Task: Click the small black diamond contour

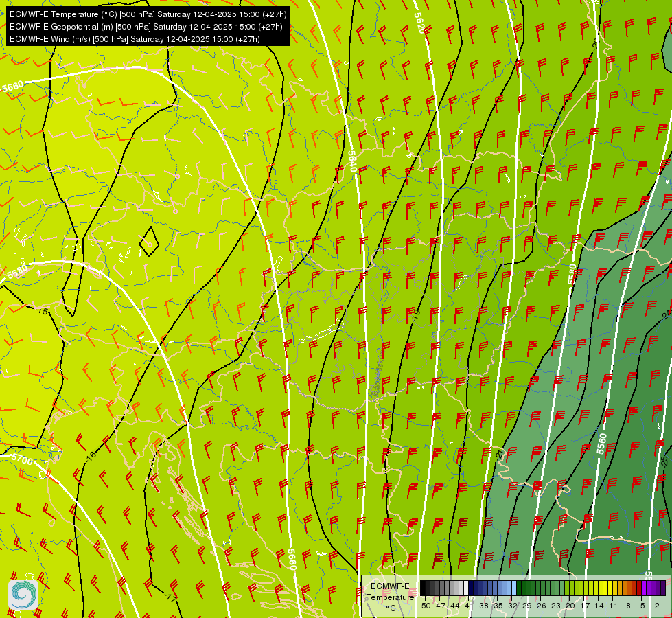Action: coord(149,242)
